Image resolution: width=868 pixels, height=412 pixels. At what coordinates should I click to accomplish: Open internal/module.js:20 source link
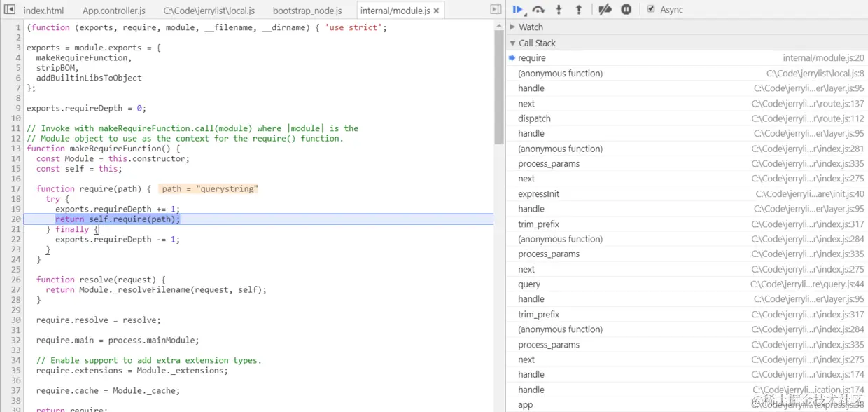click(823, 58)
